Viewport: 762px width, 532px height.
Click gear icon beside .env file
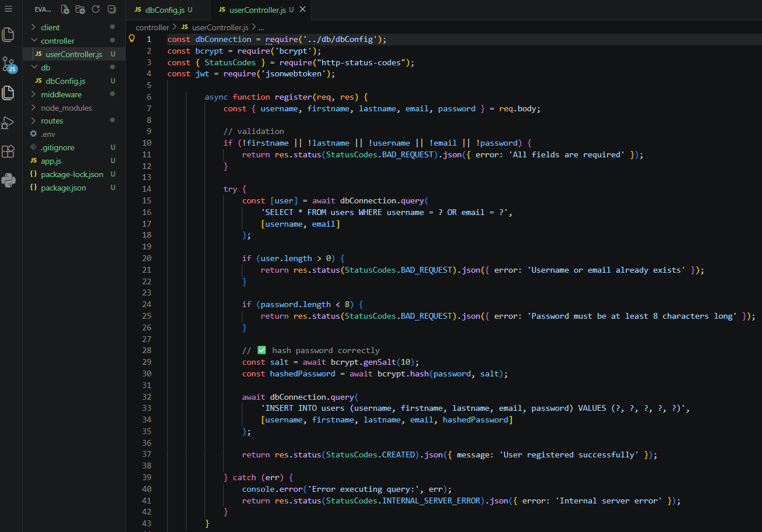pyautogui.click(x=33, y=134)
